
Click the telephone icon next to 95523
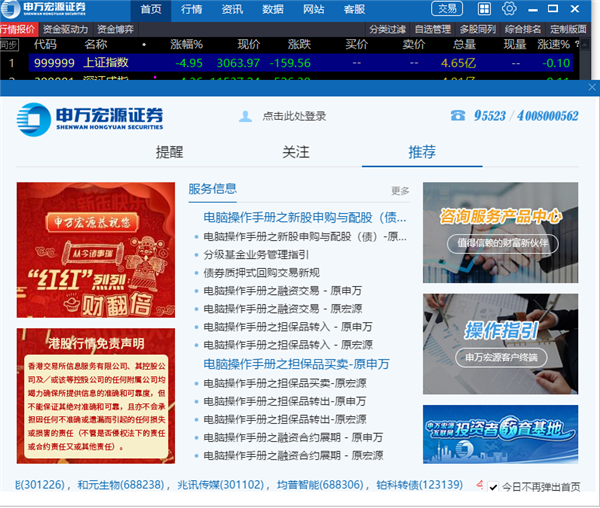click(x=458, y=115)
